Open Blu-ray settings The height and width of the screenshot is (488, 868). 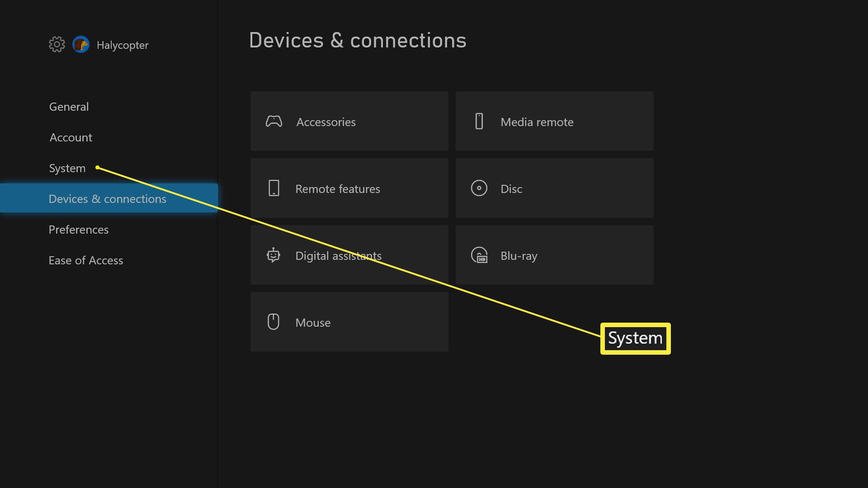coord(554,255)
